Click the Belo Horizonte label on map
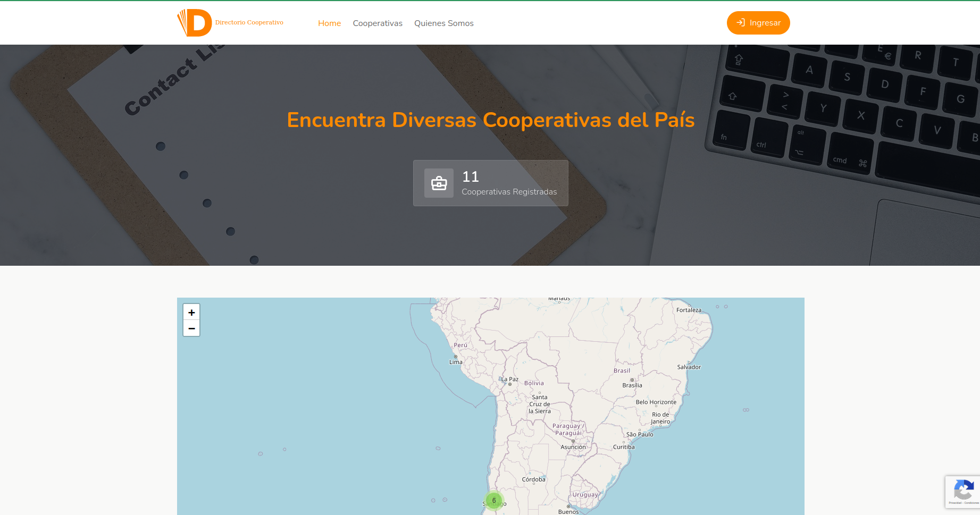980x515 pixels. (656, 402)
